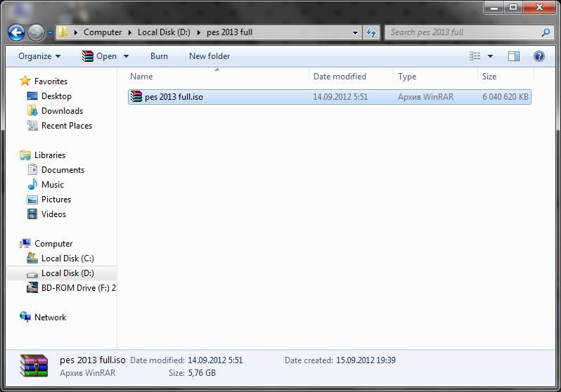Open Desktop in Favorites

(56, 96)
